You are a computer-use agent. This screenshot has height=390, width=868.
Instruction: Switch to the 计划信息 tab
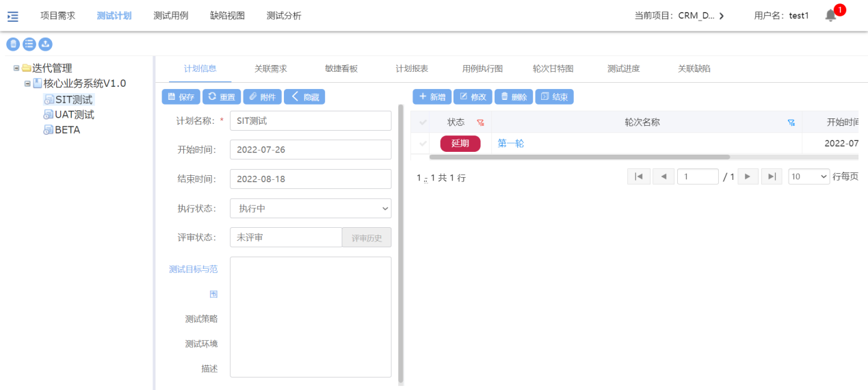200,68
